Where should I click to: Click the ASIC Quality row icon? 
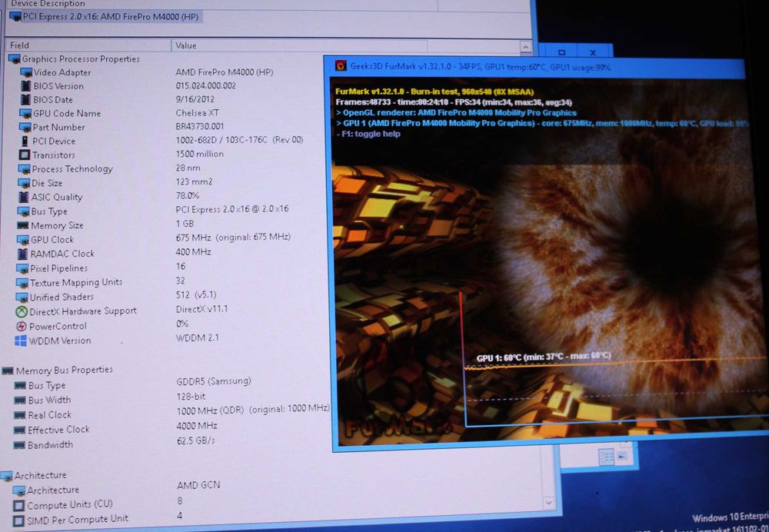tap(23, 197)
